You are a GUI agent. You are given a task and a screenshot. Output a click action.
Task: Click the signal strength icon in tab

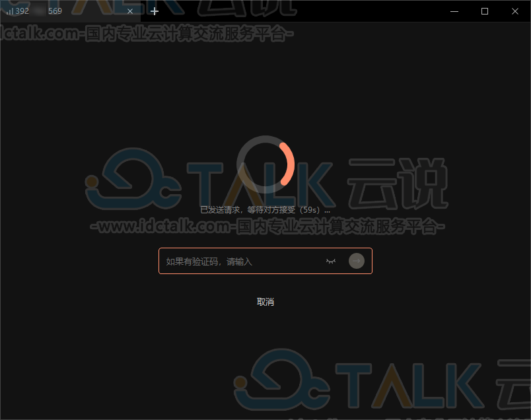click(x=10, y=11)
